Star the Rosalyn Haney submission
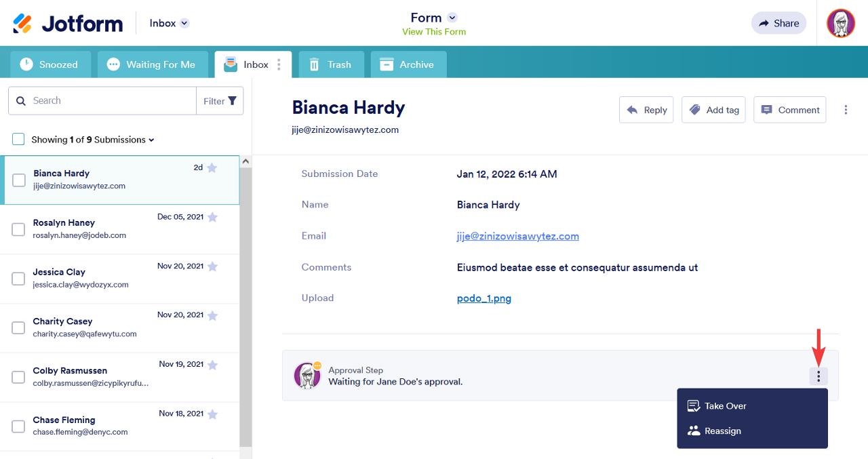Image resolution: width=868 pixels, height=459 pixels. point(212,217)
